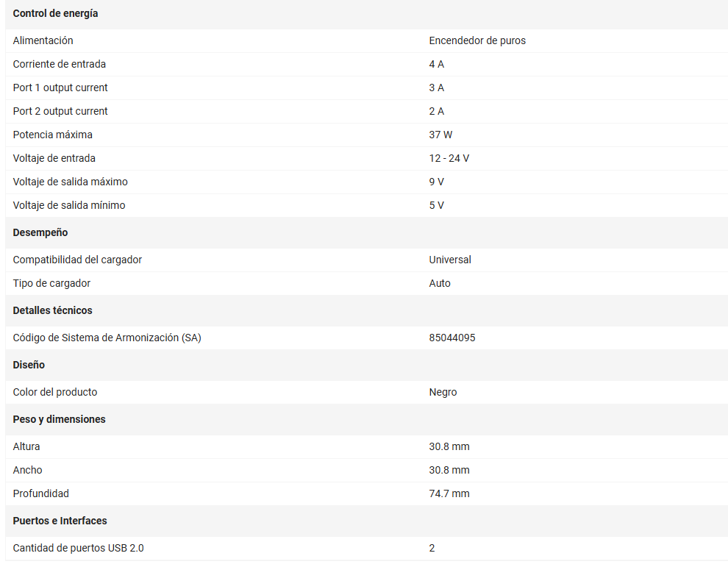Select the 'Voltaje de salida máximo' label
The image size is (728, 567).
click(x=71, y=182)
